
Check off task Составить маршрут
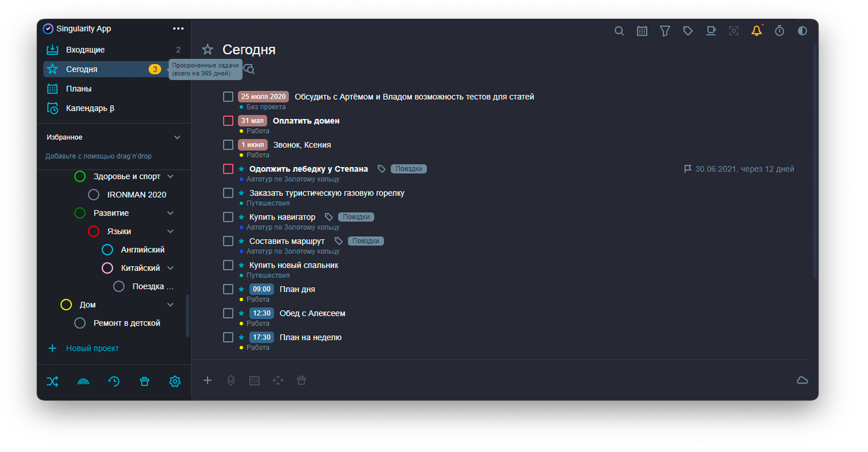(x=228, y=241)
